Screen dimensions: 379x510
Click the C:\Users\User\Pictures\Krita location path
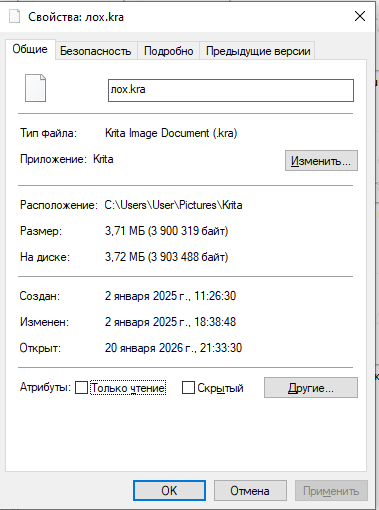[x=173, y=205]
